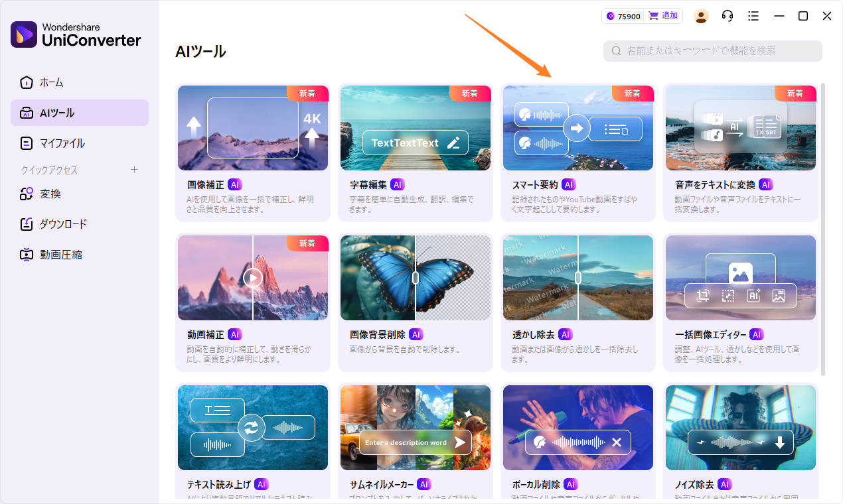
Task: Open the task list icon in title bar
Action: (753, 15)
